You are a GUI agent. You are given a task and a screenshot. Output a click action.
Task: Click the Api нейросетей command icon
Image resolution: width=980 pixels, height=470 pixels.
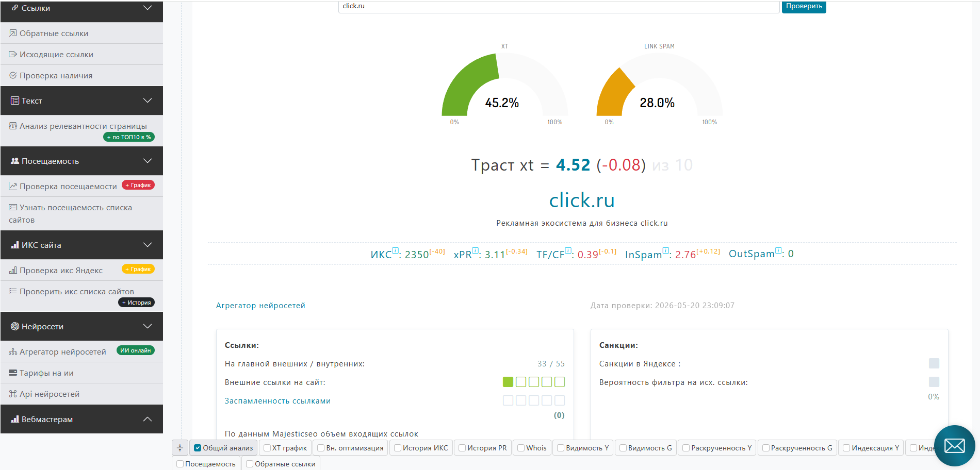(x=13, y=394)
